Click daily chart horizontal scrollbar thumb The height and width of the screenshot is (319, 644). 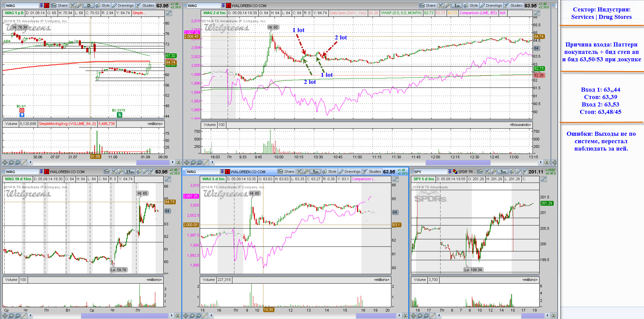click(x=153, y=162)
